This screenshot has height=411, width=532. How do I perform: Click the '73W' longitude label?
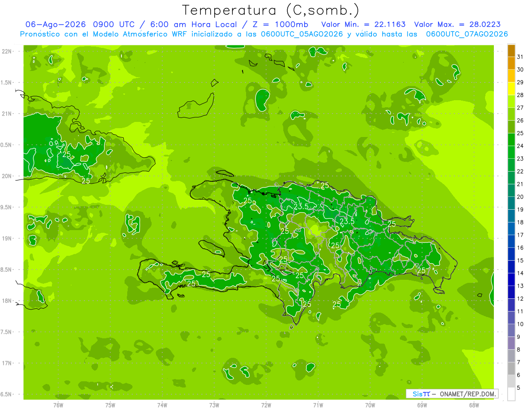214,405
